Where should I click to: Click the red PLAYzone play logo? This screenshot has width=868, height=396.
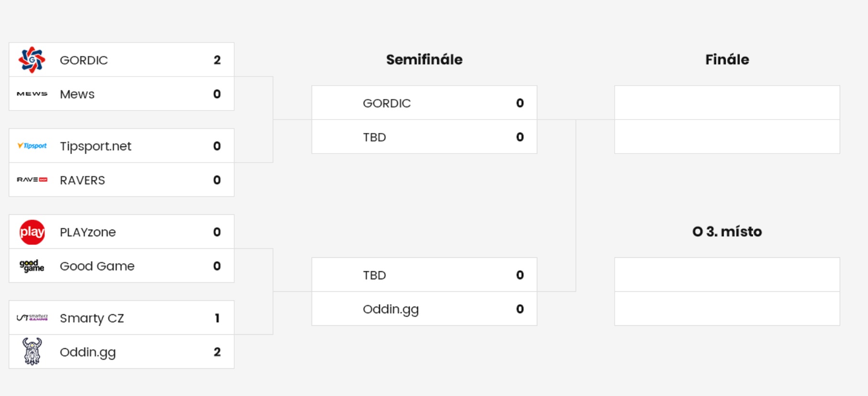click(32, 232)
